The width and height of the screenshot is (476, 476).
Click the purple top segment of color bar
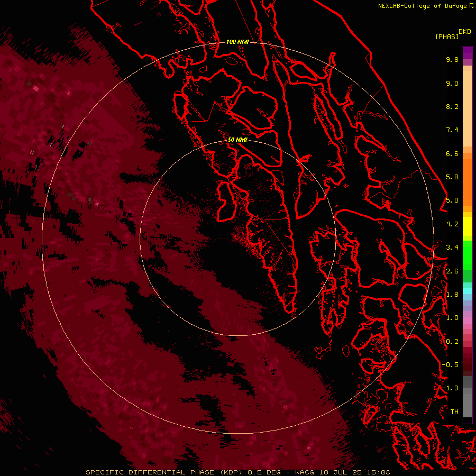(467, 53)
